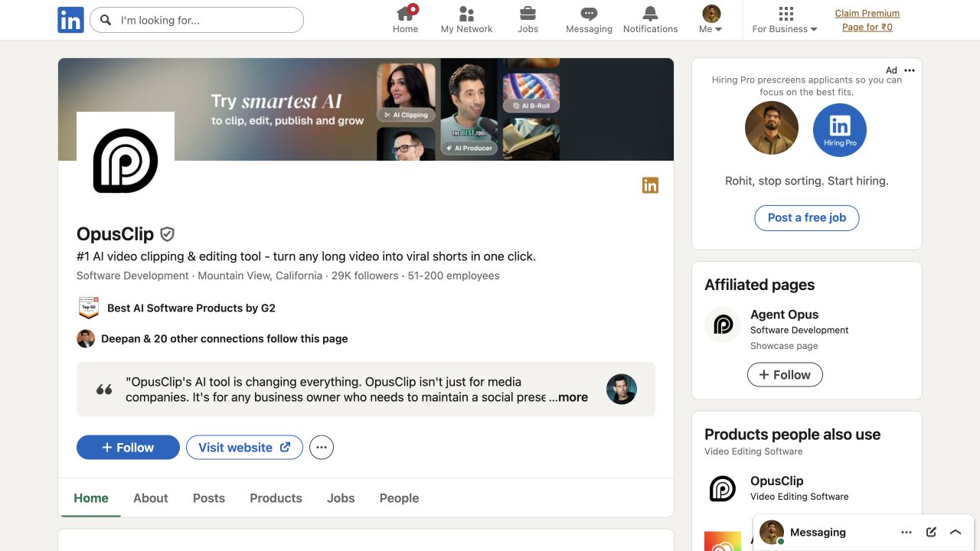The width and height of the screenshot is (980, 551).
Task: Click the verified shield badge beside OpusClip
Action: point(168,234)
